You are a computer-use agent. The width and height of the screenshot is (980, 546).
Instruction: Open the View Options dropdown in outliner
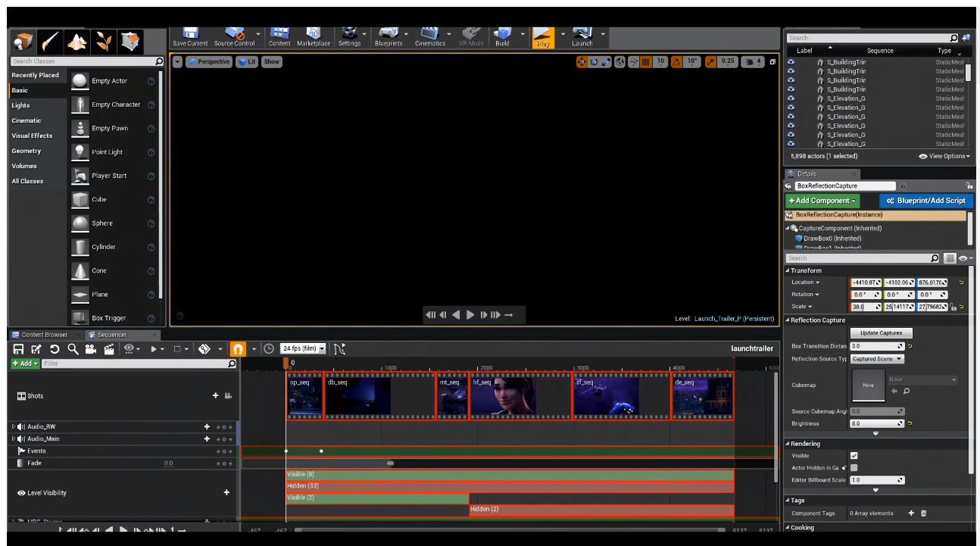pos(944,156)
